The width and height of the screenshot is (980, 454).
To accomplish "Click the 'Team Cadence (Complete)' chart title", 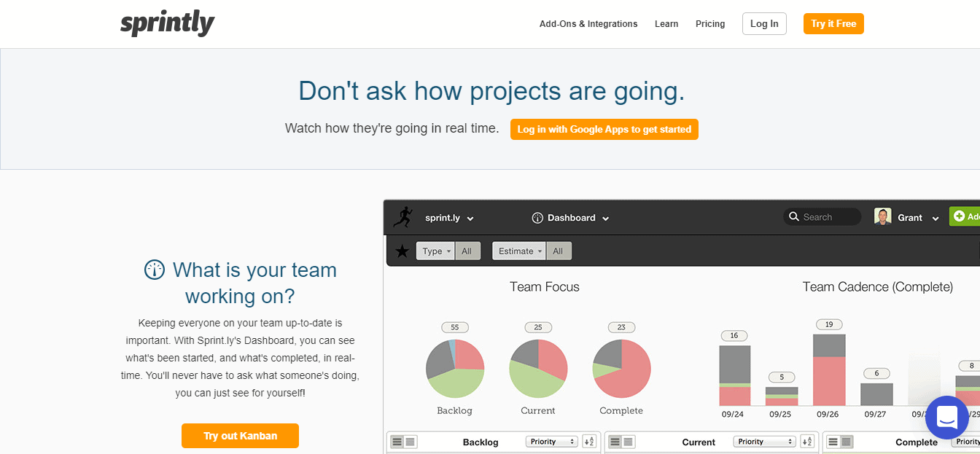I will (x=878, y=287).
